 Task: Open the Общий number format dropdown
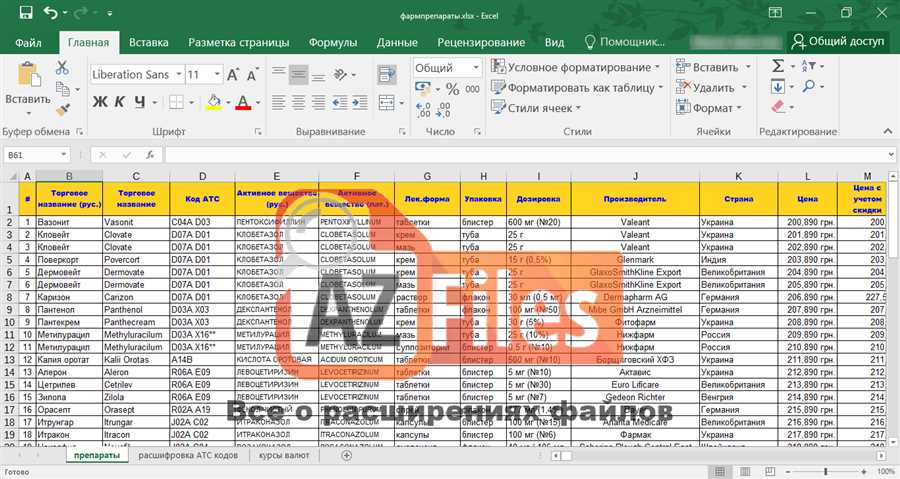pos(476,68)
